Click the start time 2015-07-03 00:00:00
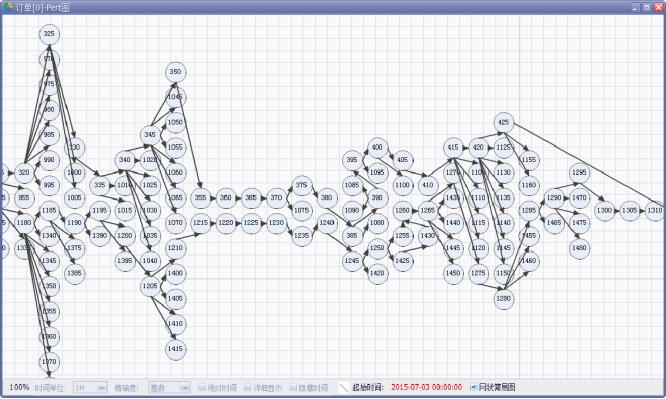Image resolution: width=666 pixels, height=399 pixels. click(x=426, y=387)
